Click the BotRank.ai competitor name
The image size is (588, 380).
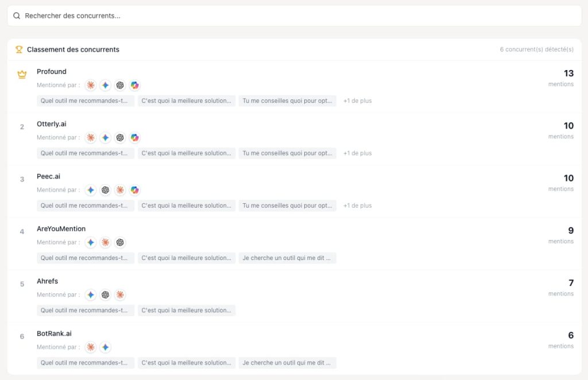(x=54, y=334)
